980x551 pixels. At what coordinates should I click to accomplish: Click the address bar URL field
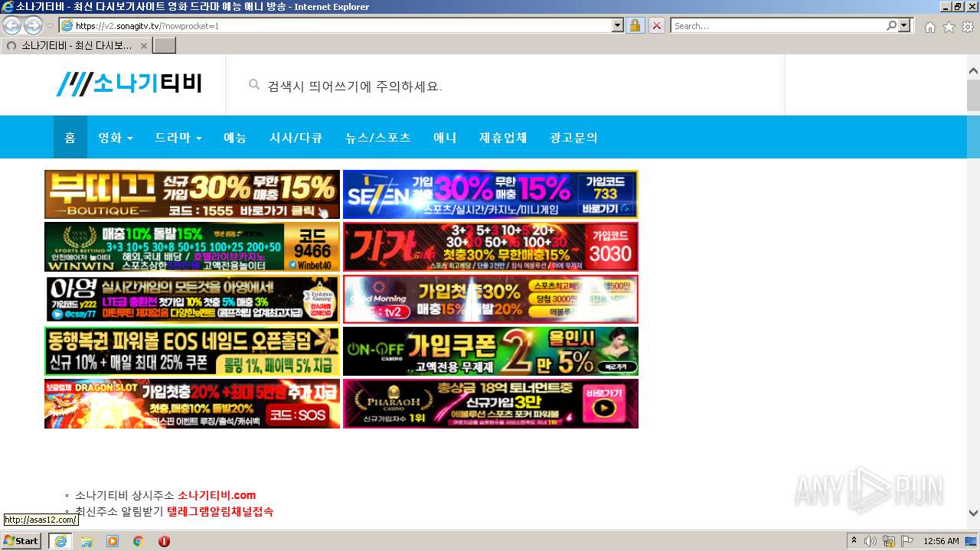[x=341, y=25]
